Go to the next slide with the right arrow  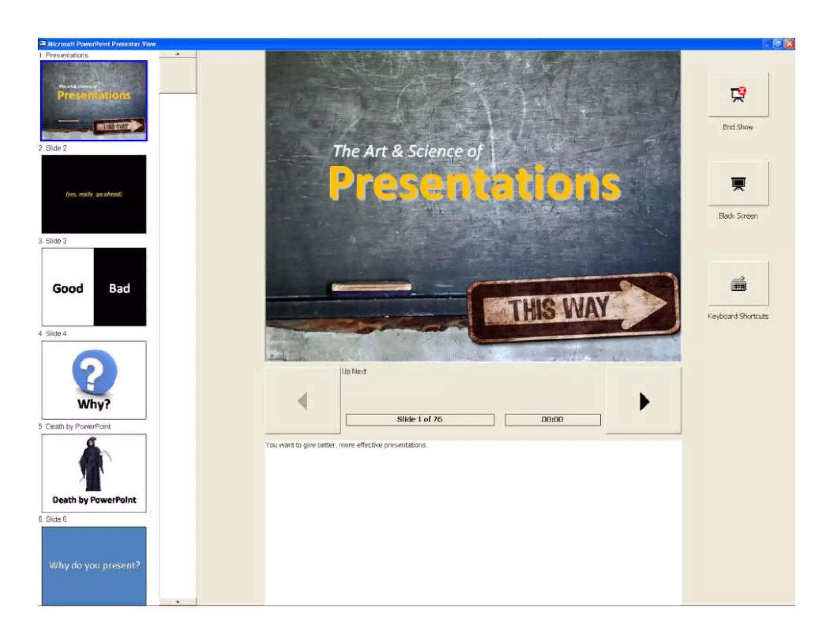(643, 401)
